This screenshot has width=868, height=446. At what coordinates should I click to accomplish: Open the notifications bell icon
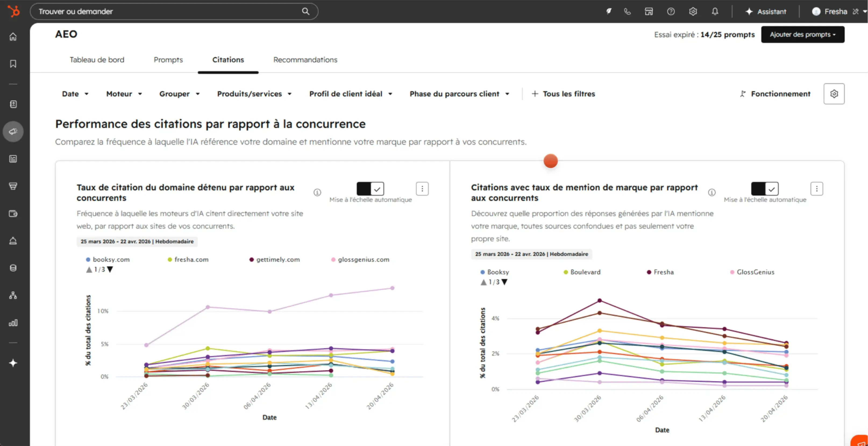[715, 12]
